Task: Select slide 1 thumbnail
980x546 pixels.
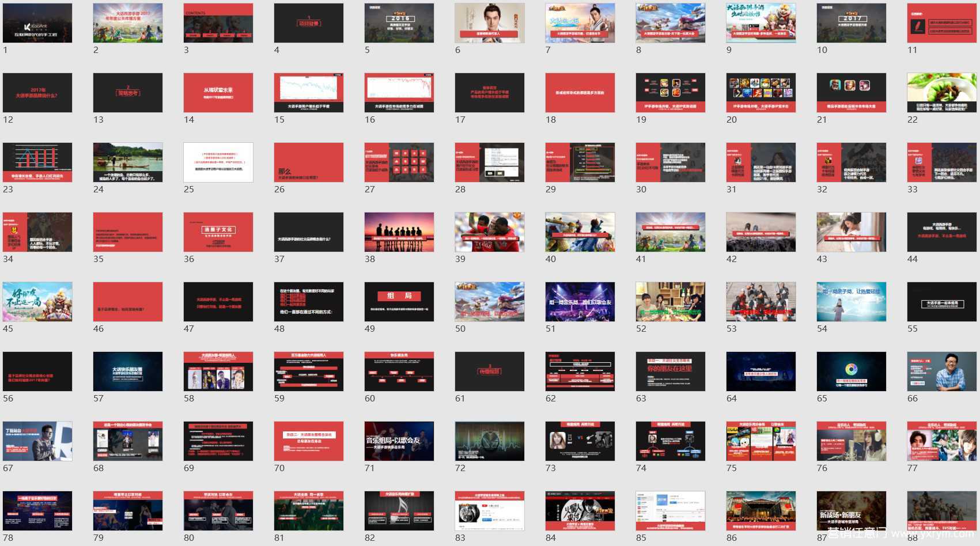Action: coord(37,23)
